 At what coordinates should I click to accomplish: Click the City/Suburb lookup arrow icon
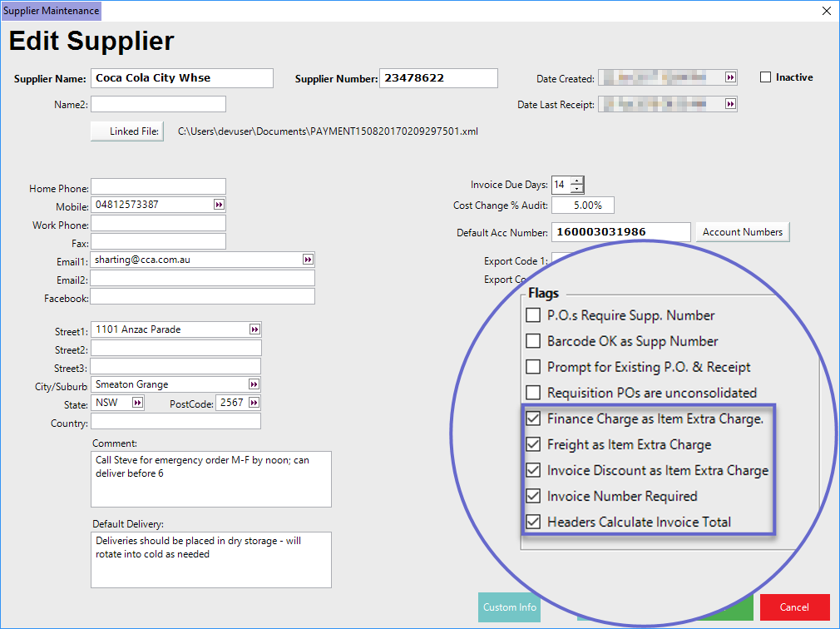pos(254,384)
